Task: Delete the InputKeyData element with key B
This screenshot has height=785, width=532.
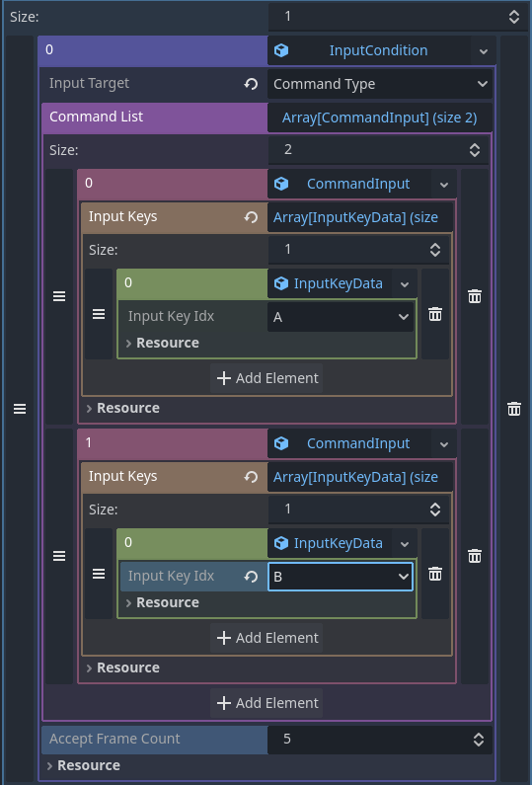Action: click(x=435, y=574)
